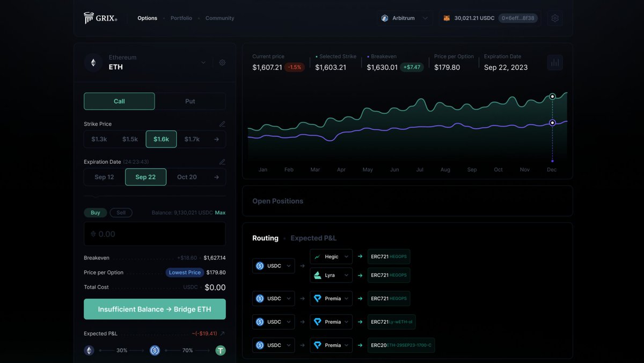Select the $1.7k strike price
The height and width of the screenshot is (363, 644).
point(192,139)
